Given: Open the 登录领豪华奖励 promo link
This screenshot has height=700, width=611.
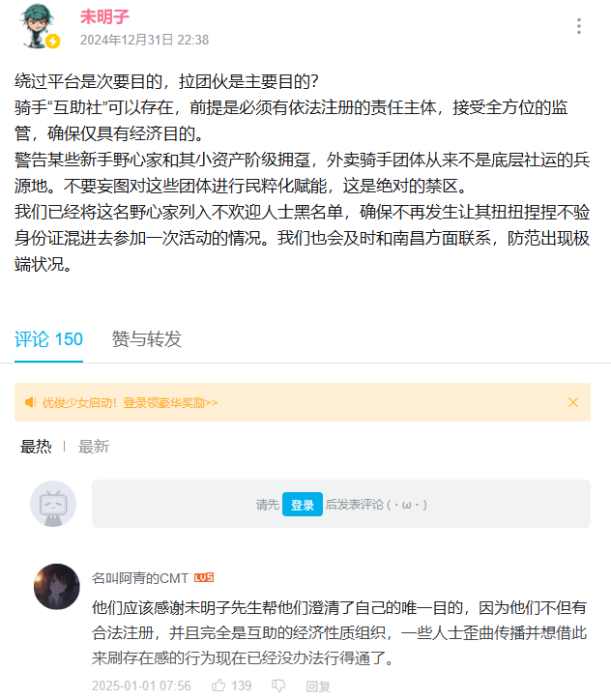Looking at the screenshot, I should click(x=170, y=402).
